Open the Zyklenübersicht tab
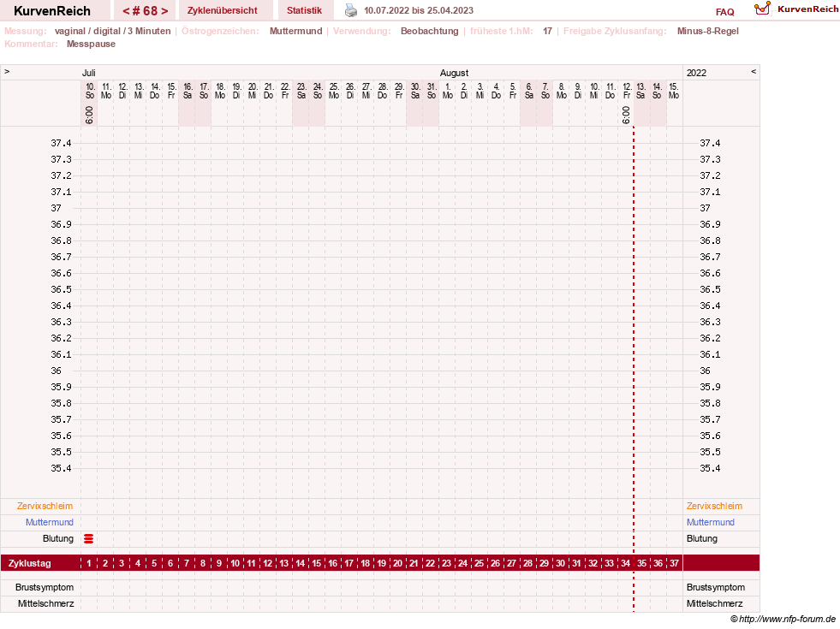Viewport: 840px width, 629px height. [223, 10]
